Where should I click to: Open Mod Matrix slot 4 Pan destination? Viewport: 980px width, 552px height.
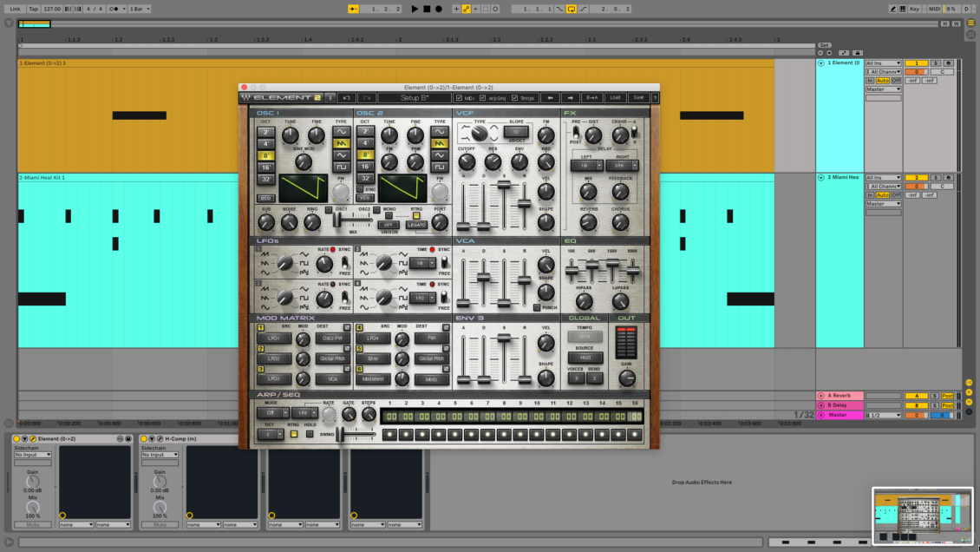[x=431, y=338]
